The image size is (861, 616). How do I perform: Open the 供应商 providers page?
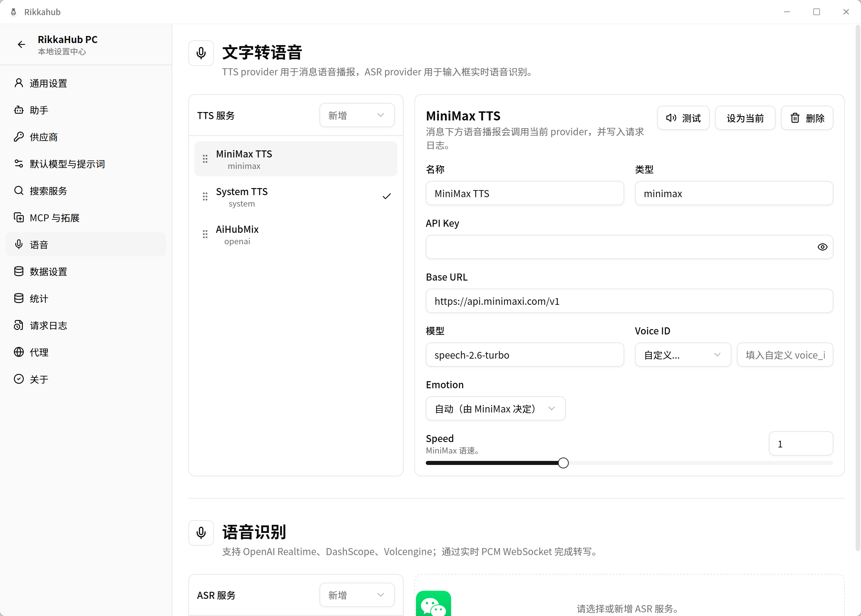(86, 137)
